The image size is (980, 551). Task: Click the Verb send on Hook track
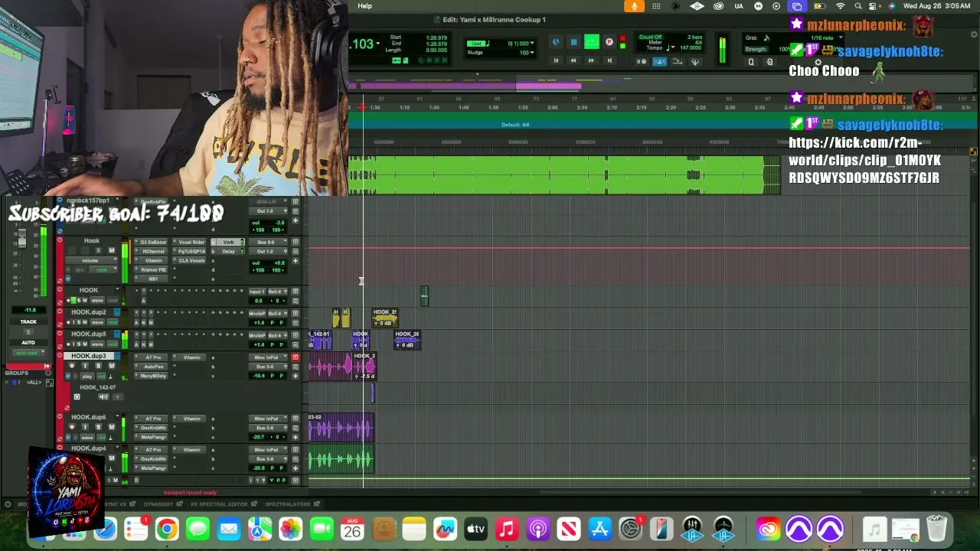pos(228,242)
